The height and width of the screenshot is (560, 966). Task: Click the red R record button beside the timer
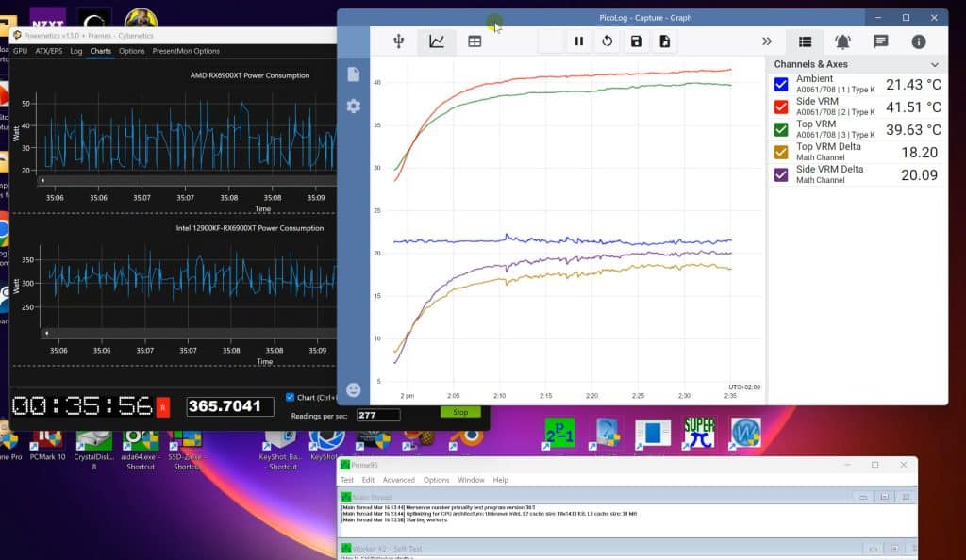(162, 406)
